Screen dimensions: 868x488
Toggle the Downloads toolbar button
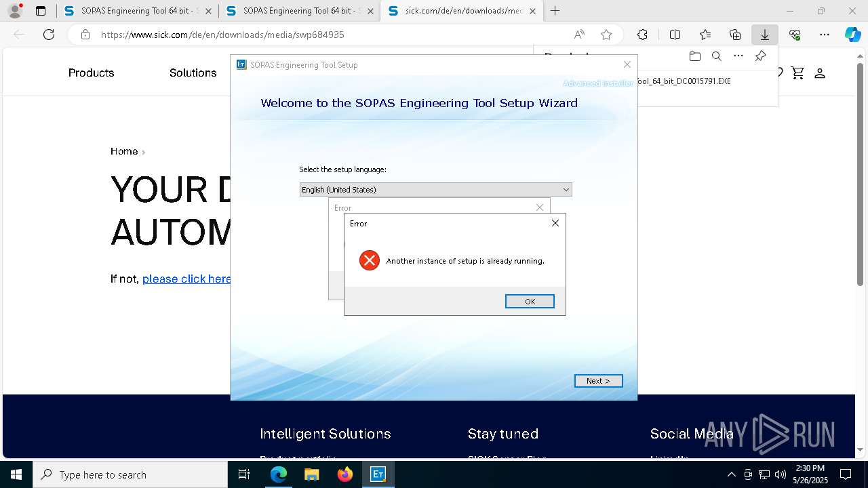(x=765, y=35)
